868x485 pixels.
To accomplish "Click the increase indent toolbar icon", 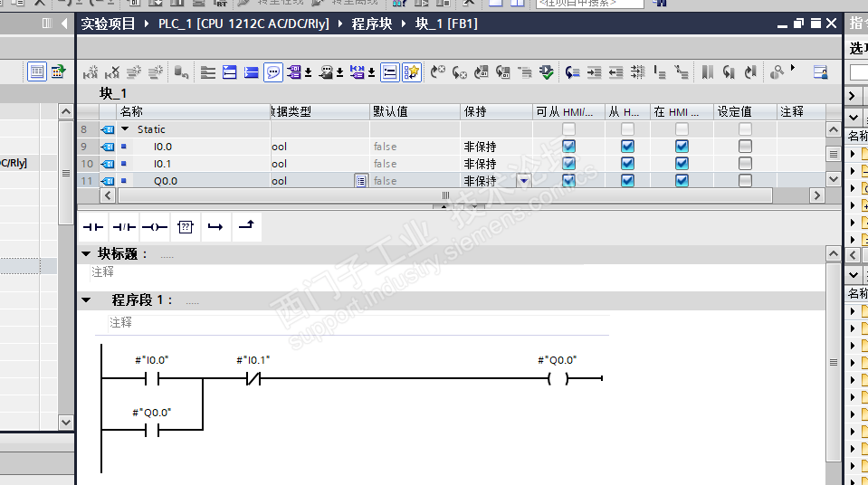I will pos(594,72).
